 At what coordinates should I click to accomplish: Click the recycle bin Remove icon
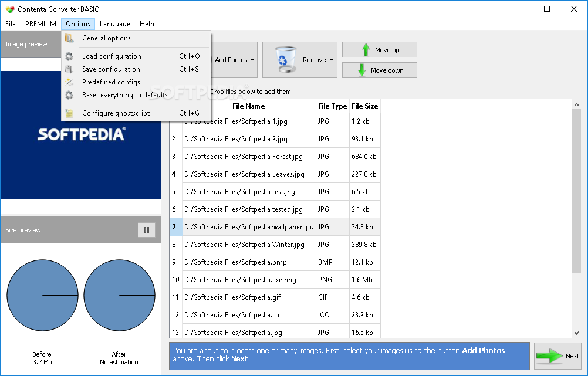[x=286, y=60]
